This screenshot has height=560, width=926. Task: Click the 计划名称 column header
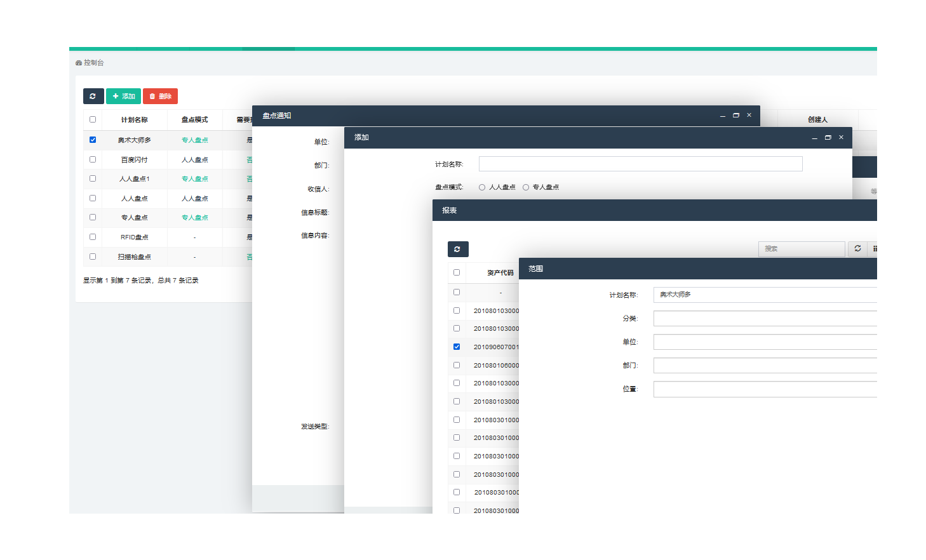[x=135, y=119]
